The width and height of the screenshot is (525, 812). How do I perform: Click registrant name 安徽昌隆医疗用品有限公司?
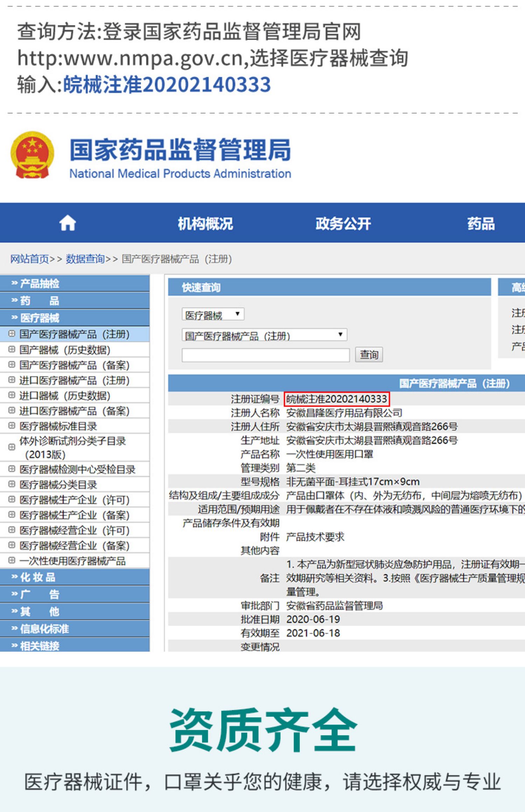pos(344,413)
